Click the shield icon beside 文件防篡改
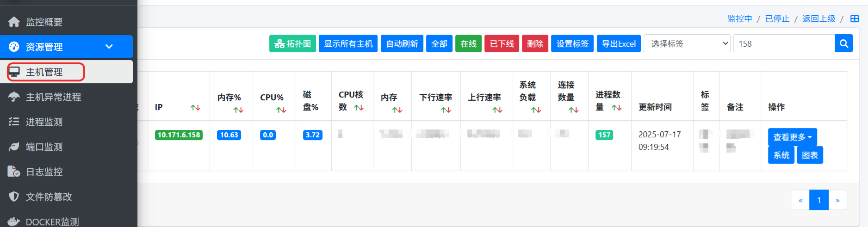 [x=14, y=196]
